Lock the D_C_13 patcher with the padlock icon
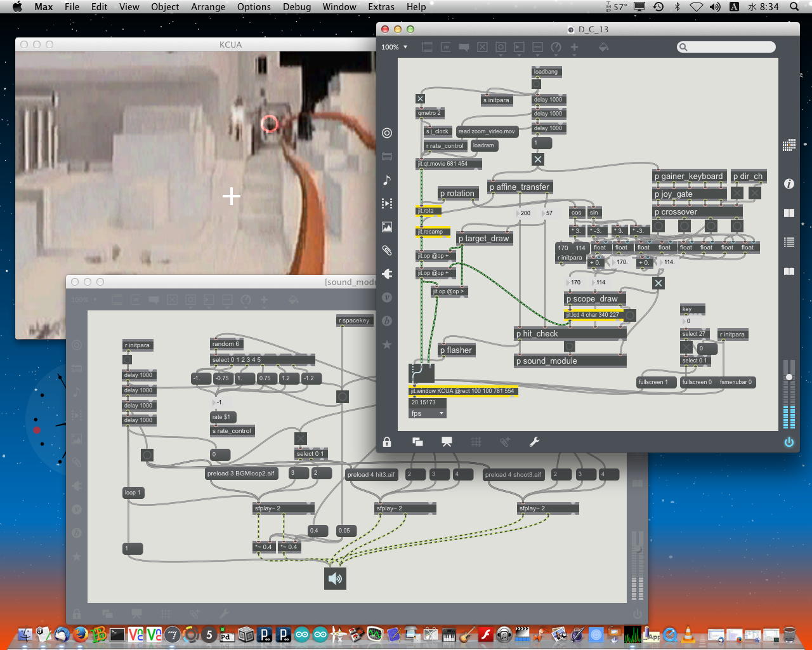 pyautogui.click(x=387, y=442)
